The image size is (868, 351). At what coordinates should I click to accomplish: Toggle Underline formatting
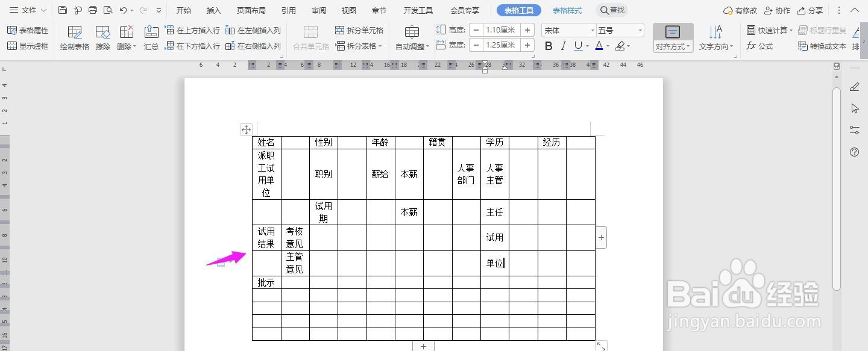coord(578,46)
